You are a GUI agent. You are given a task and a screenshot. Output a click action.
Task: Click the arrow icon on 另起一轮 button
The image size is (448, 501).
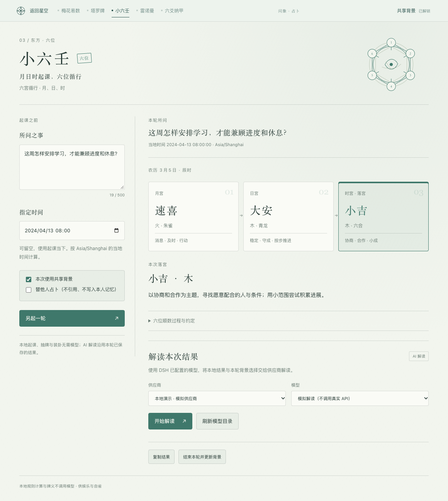117,318
